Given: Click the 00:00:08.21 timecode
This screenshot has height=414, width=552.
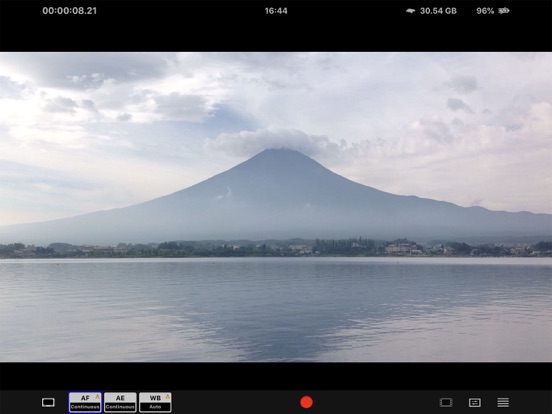Looking at the screenshot, I should (69, 11).
